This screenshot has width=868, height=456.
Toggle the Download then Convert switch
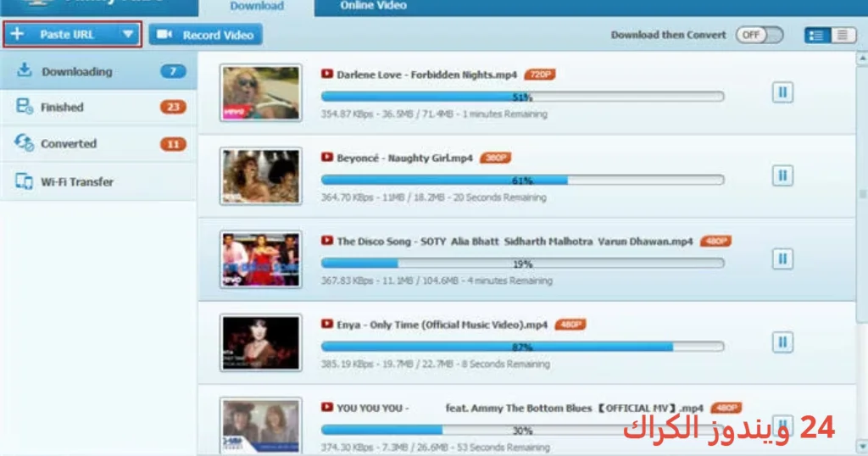(x=759, y=35)
